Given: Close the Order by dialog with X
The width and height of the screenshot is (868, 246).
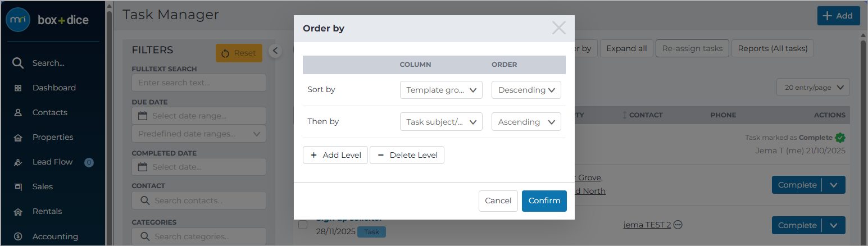Looking at the screenshot, I should (x=558, y=28).
